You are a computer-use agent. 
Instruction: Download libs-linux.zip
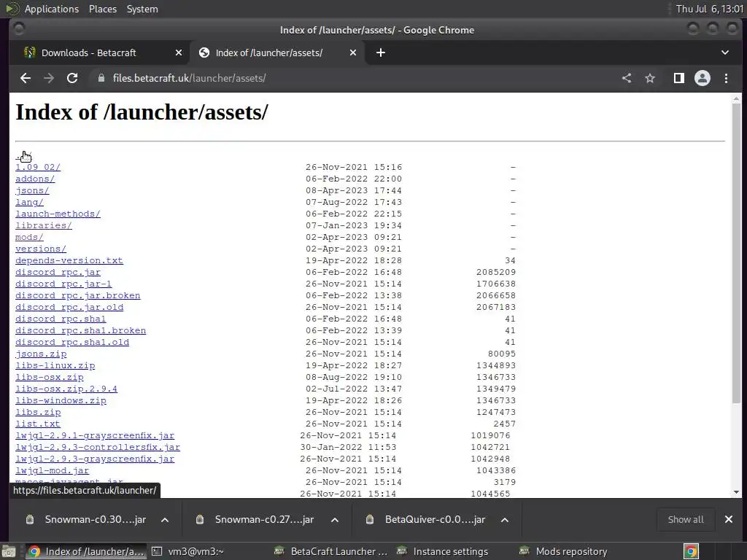point(55,366)
